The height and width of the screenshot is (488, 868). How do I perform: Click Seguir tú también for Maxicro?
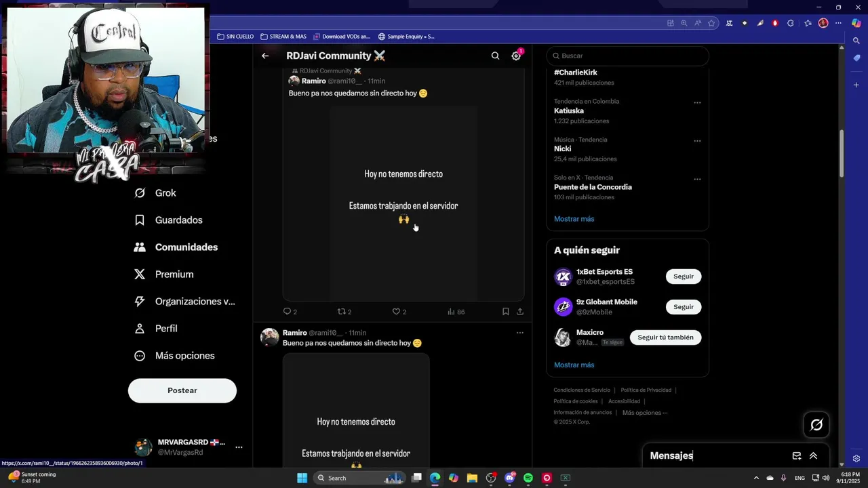point(665,338)
